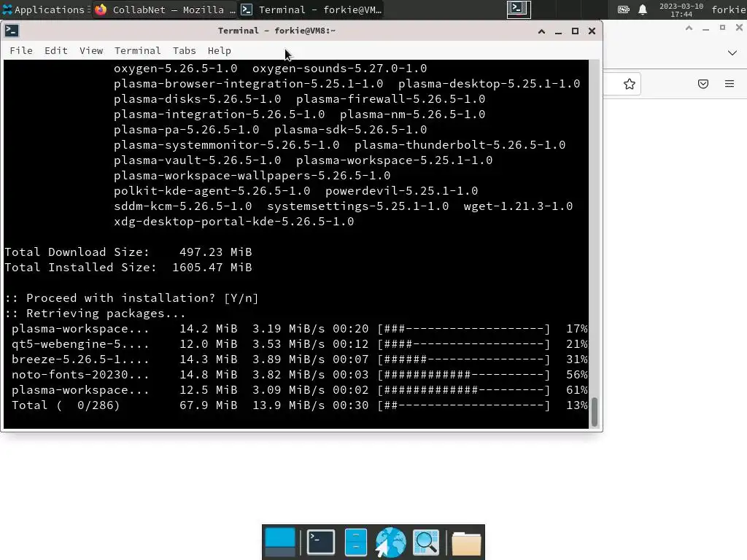Click the Total (0/286) progress row
747x560 pixels.
(299, 405)
